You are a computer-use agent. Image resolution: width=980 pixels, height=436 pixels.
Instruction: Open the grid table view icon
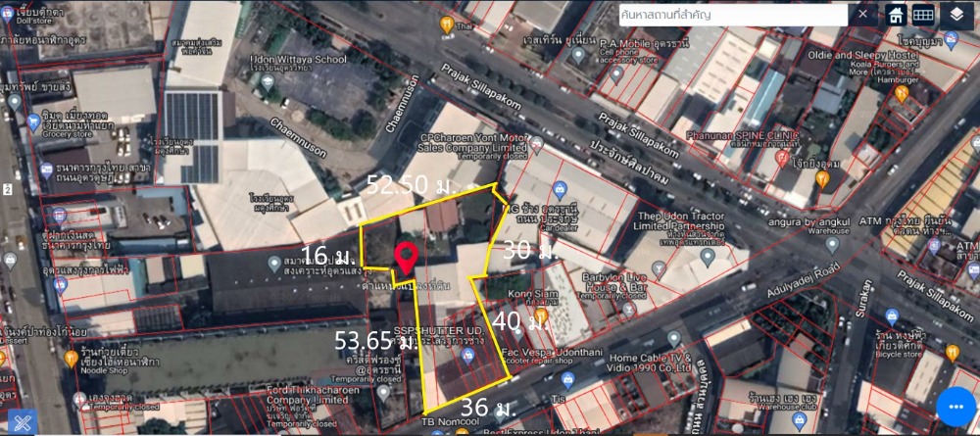coord(923,15)
